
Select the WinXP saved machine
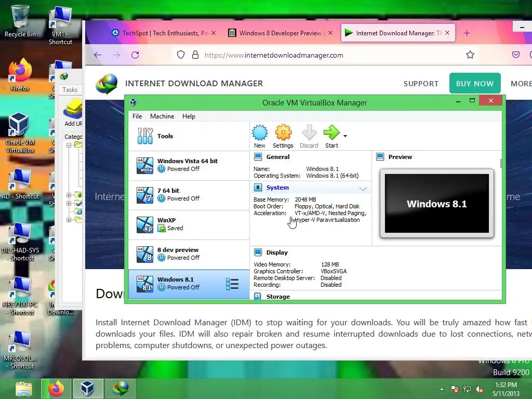point(189,224)
